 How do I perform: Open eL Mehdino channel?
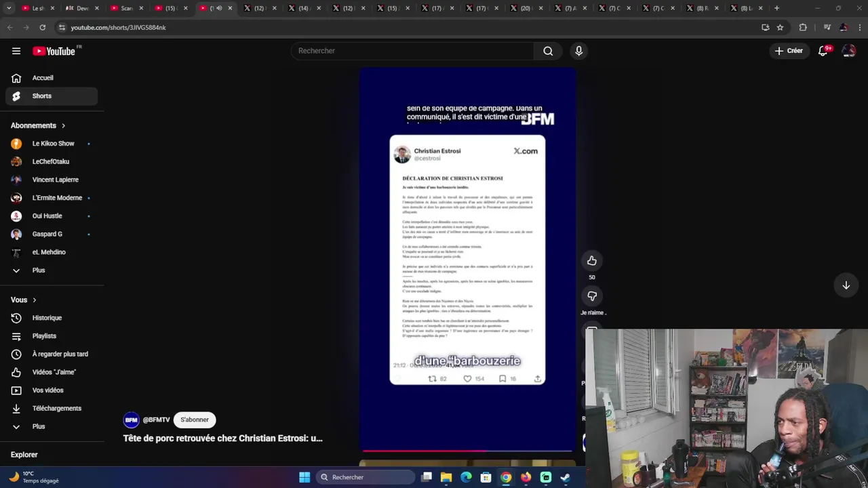click(x=52, y=252)
